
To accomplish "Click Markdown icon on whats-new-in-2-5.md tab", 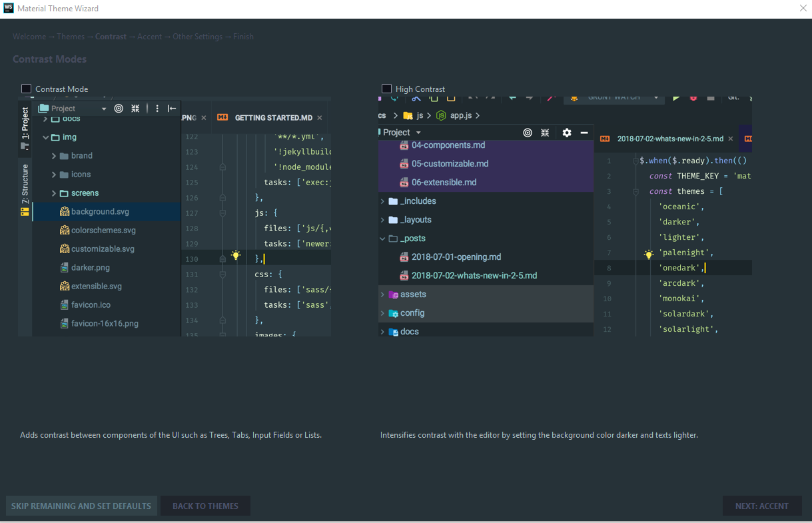I will (605, 139).
